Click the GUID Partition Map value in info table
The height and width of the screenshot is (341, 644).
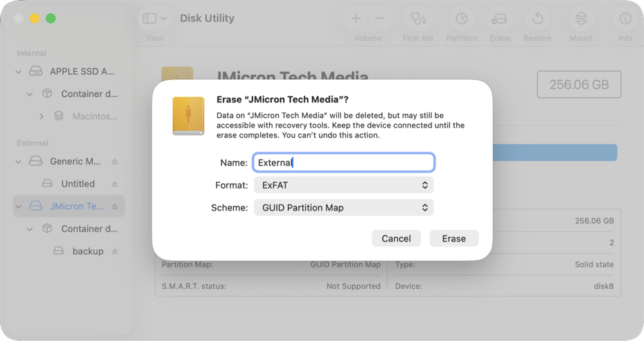(x=345, y=264)
